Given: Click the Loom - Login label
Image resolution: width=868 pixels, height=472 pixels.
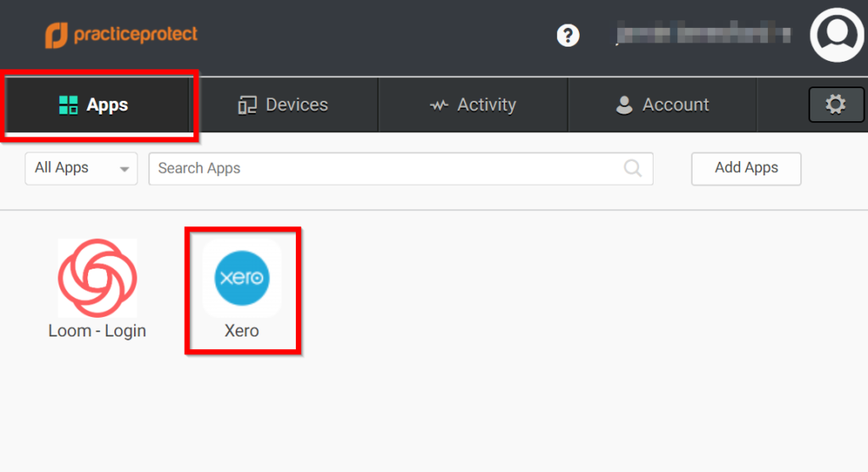Looking at the screenshot, I should pyautogui.click(x=97, y=330).
